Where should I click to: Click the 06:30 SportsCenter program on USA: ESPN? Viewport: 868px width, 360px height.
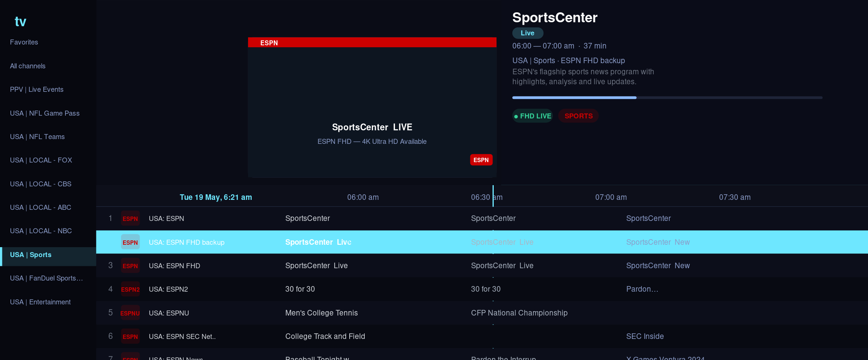[x=493, y=218]
